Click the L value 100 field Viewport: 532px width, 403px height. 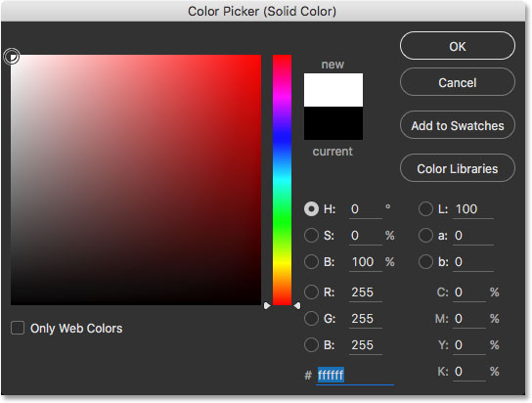pos(473,209)
